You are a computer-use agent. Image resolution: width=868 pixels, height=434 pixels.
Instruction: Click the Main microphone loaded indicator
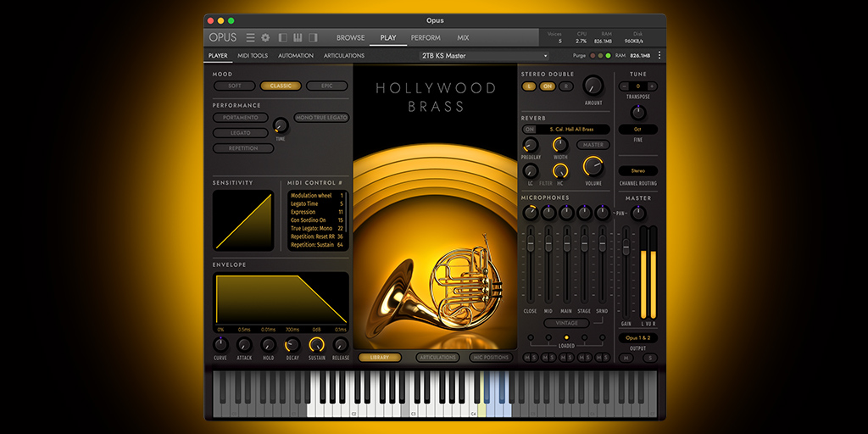click(566, 337)
